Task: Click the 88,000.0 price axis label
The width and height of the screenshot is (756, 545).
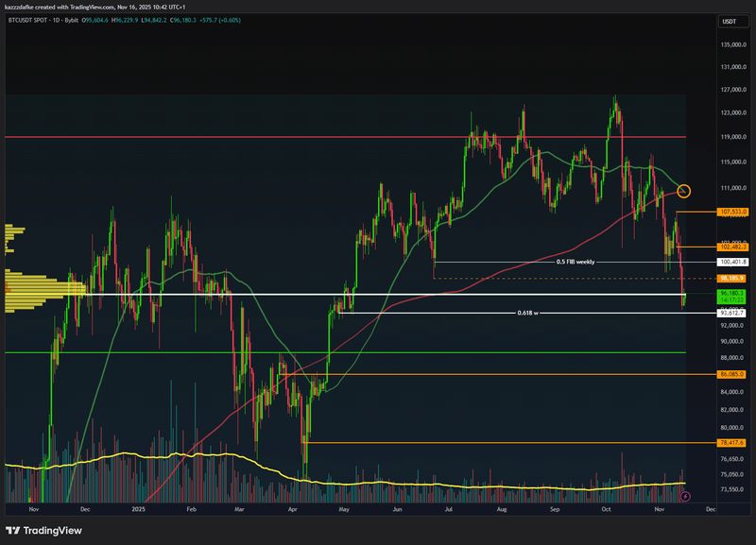Action: [732, 358]
